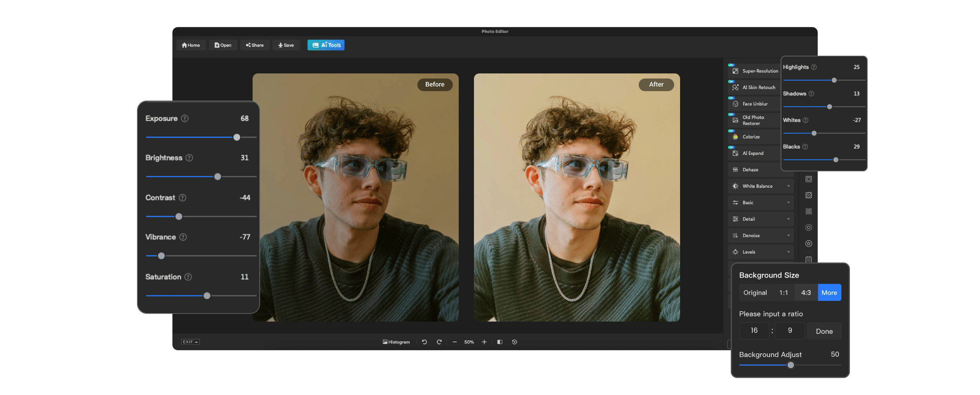Expand the White Balance section
The width and height of the screenshot is (980, 395).
pos(761,186)
